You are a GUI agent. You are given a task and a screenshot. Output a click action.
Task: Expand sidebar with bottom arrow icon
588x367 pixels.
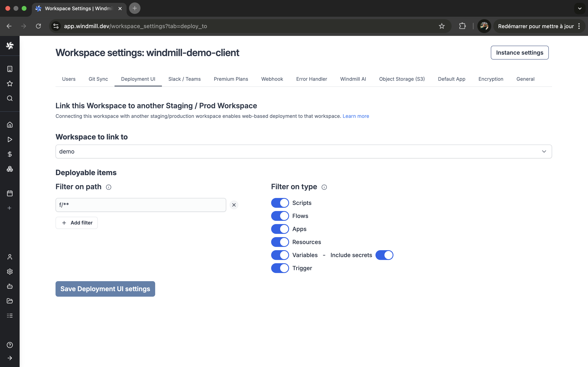click(10, 358)
